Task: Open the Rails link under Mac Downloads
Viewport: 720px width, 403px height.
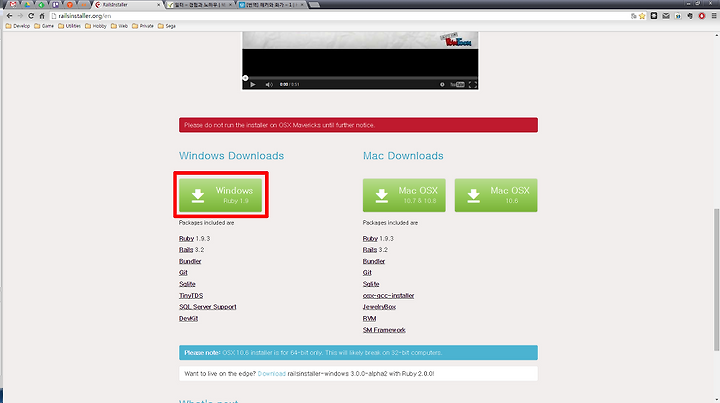Action: click(370, 250)
